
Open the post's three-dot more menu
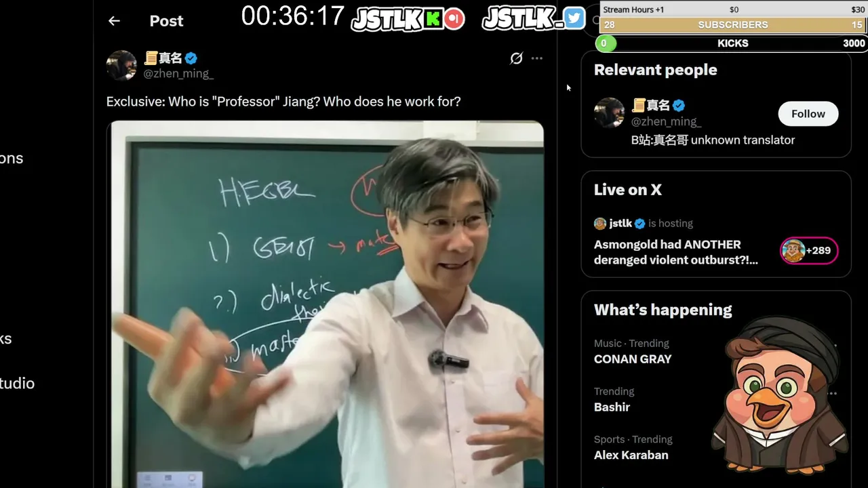[537, 58]
